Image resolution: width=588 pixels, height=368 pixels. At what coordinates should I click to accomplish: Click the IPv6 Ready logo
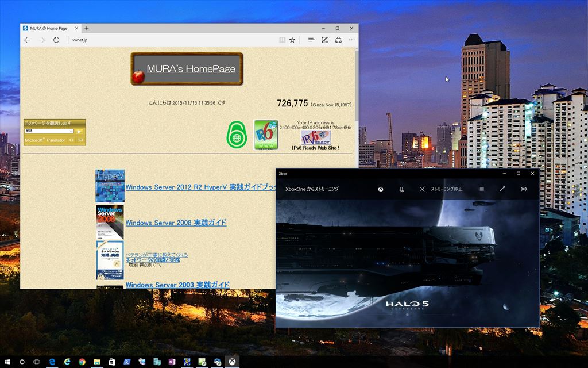tap(315, 137)
